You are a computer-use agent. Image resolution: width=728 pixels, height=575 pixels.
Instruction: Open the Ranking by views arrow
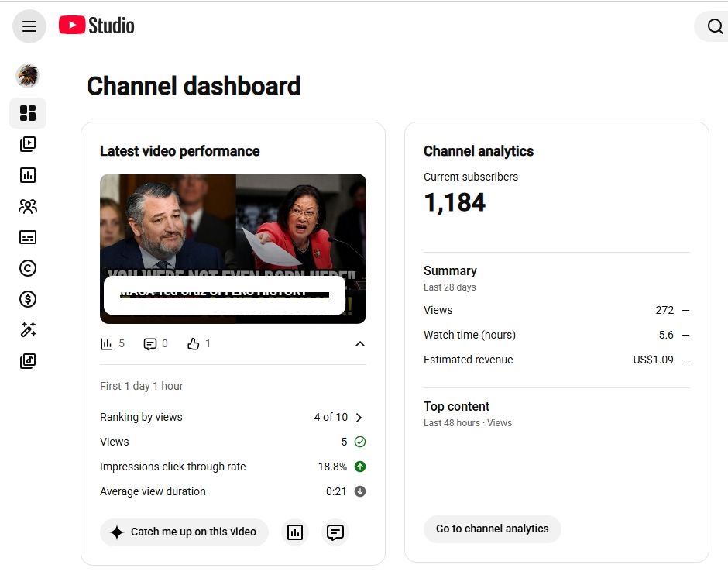[x=359, y=418]
